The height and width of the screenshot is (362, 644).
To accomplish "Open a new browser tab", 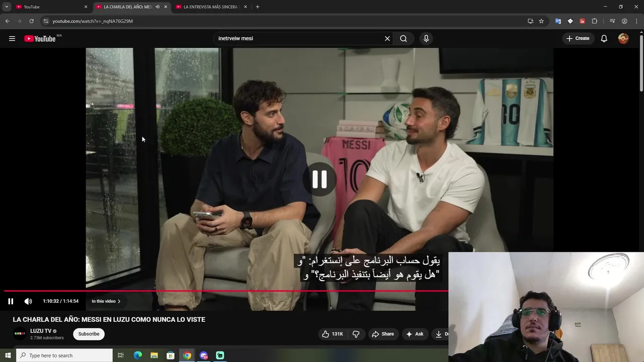I will point(258,7).
